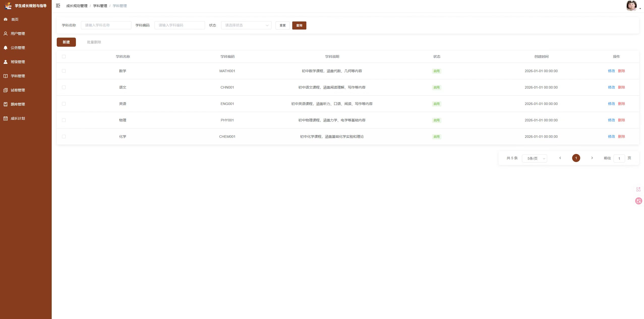This screenshot has width=644, height=319.
Task: Click 删除 for the 化学 row
Action: coord(621,137)
